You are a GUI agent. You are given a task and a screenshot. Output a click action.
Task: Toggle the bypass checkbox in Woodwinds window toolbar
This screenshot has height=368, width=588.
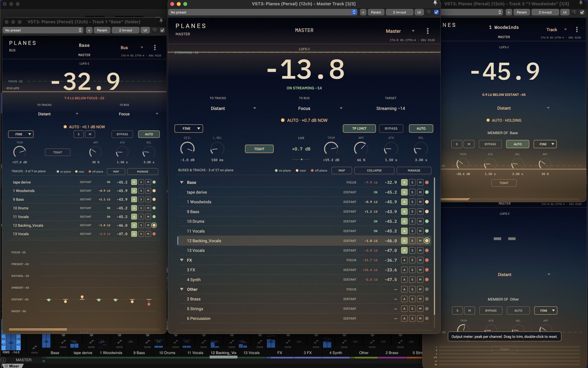coord(582,12)
